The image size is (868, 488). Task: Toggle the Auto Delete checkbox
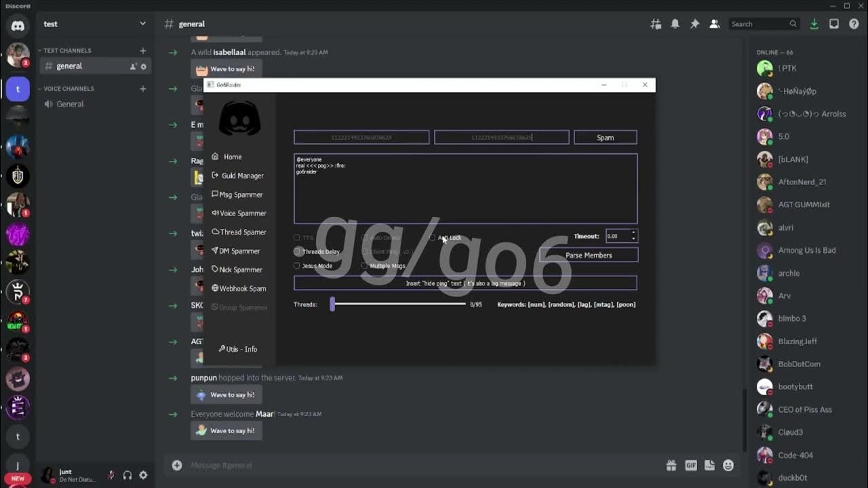365,238
